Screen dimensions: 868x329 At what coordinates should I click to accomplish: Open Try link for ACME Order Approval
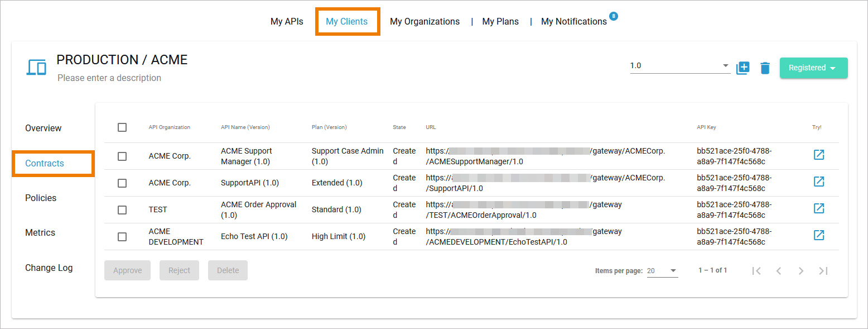(818, 208)
